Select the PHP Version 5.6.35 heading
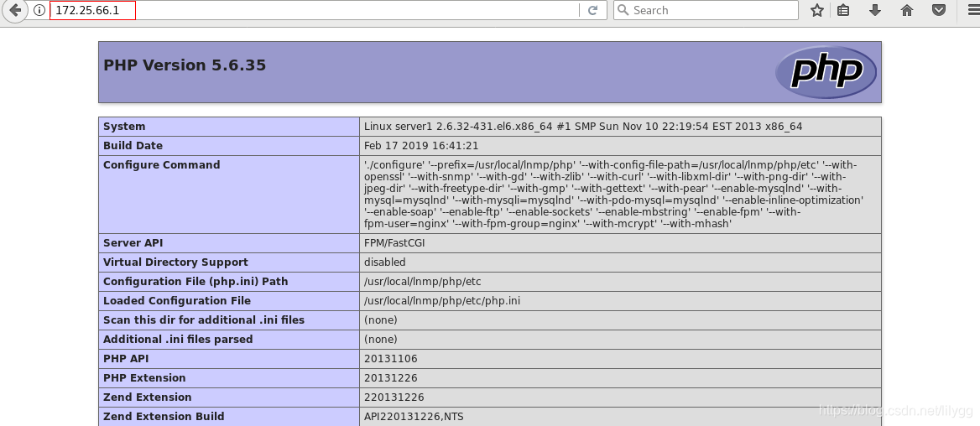The height and width of the screenshot is (426, 980). [185, 65]
